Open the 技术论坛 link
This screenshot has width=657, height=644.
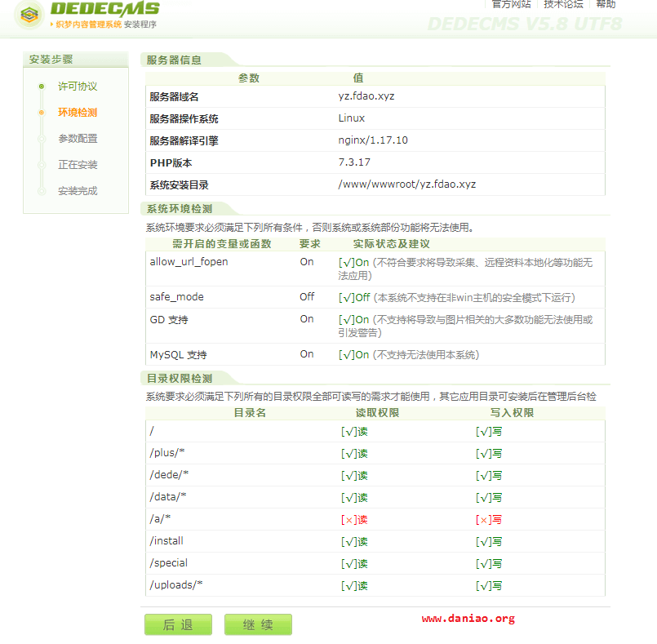tap(563, 4)
